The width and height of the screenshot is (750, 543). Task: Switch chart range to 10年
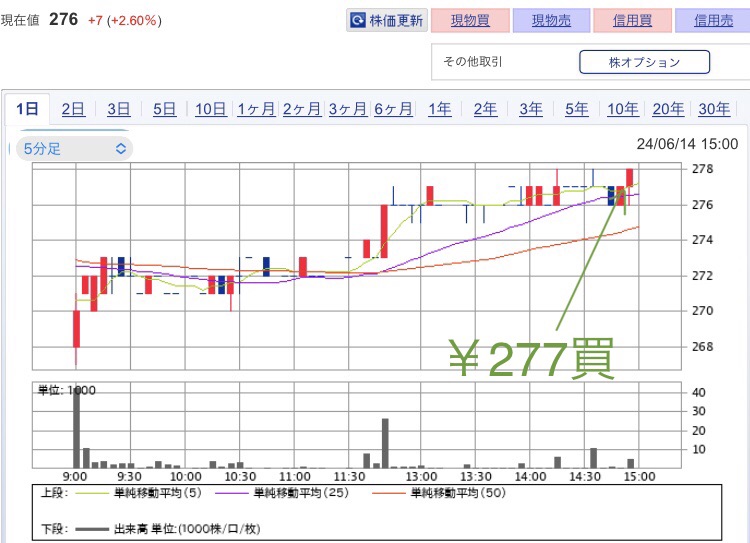pos(622,109)
